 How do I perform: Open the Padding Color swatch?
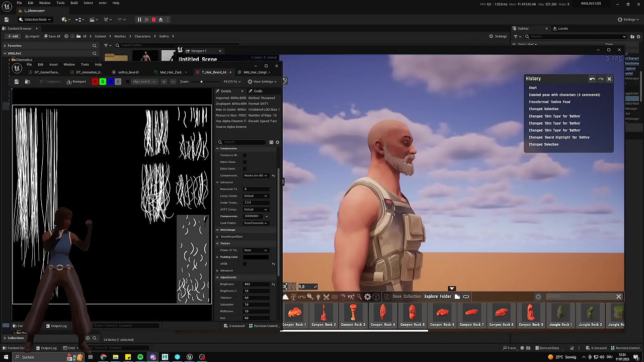click(256, 257)
